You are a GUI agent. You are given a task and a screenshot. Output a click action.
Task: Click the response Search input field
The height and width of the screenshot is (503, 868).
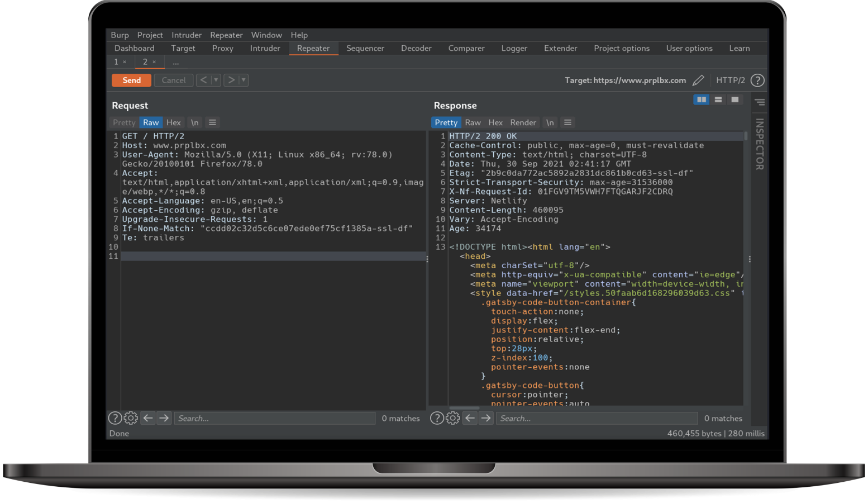click(597, 418)
